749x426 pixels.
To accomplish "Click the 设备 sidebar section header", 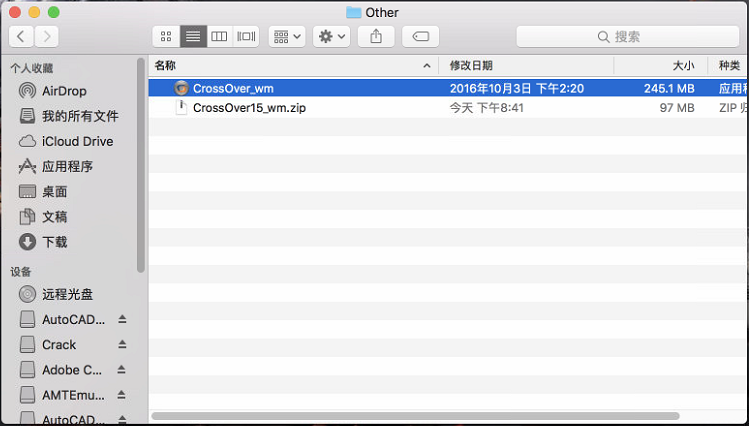I will [x=21, y=272].
